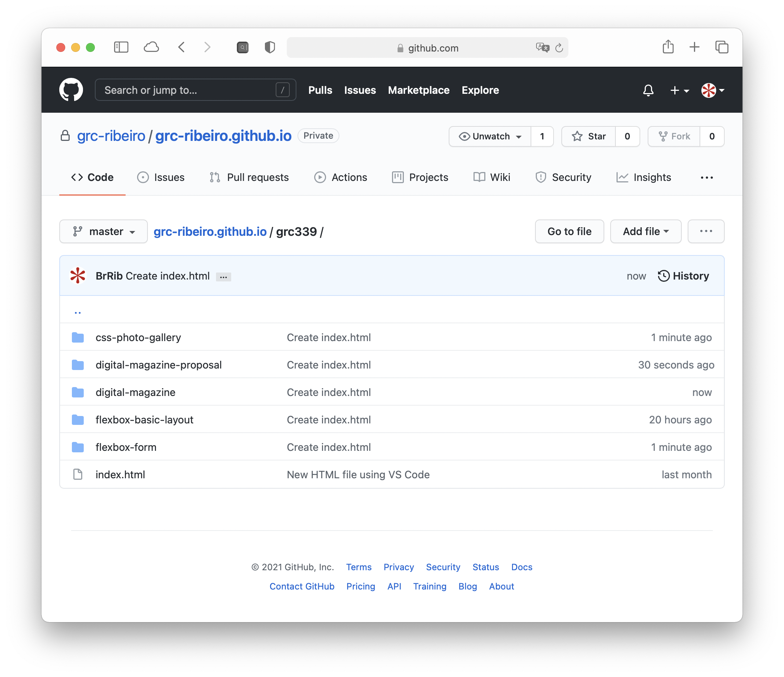Open the Status footer link

(x=485, y=567)
